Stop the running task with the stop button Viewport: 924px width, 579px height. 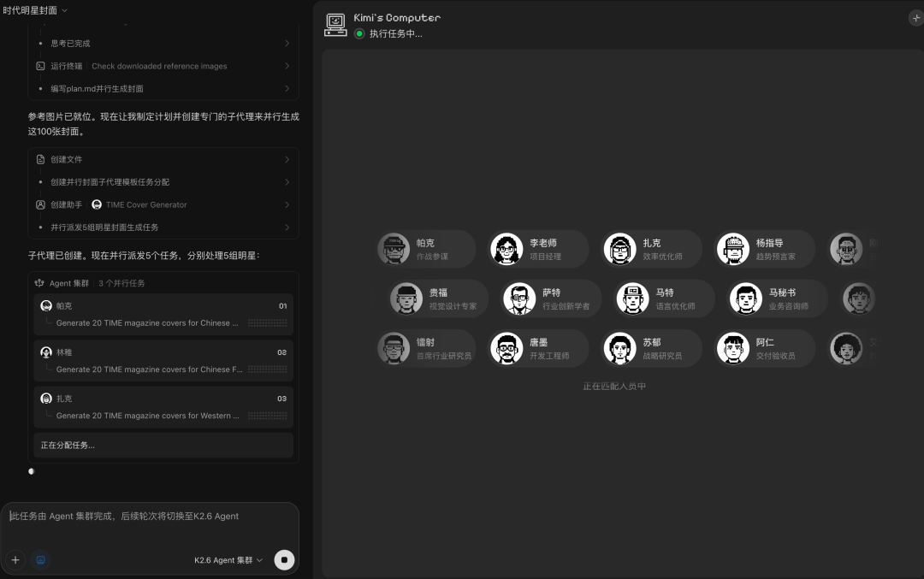284,559
